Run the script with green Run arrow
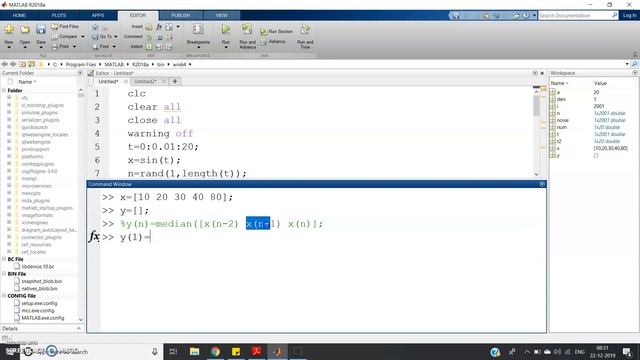The width and height of the screenshot is (640, 360). point(226,29)
